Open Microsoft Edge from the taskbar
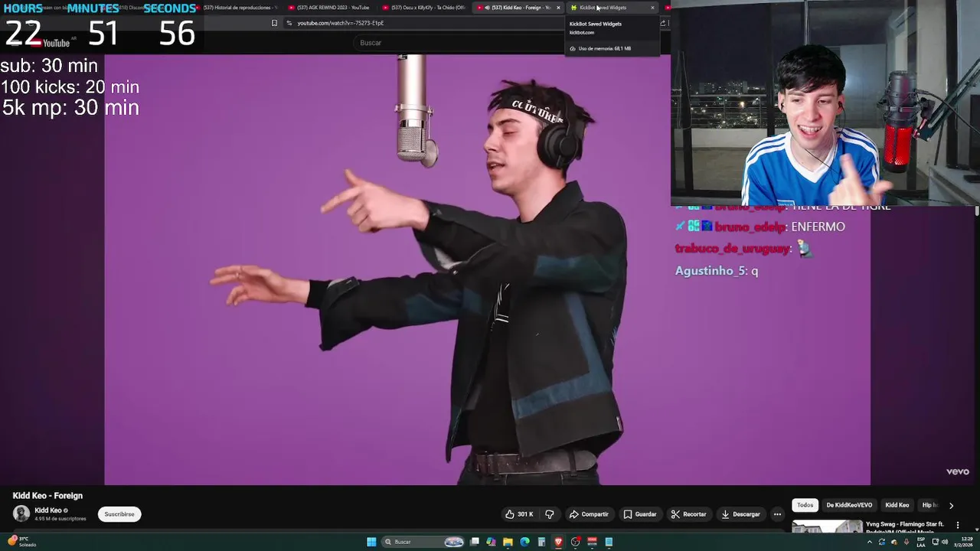 point(524,542)
